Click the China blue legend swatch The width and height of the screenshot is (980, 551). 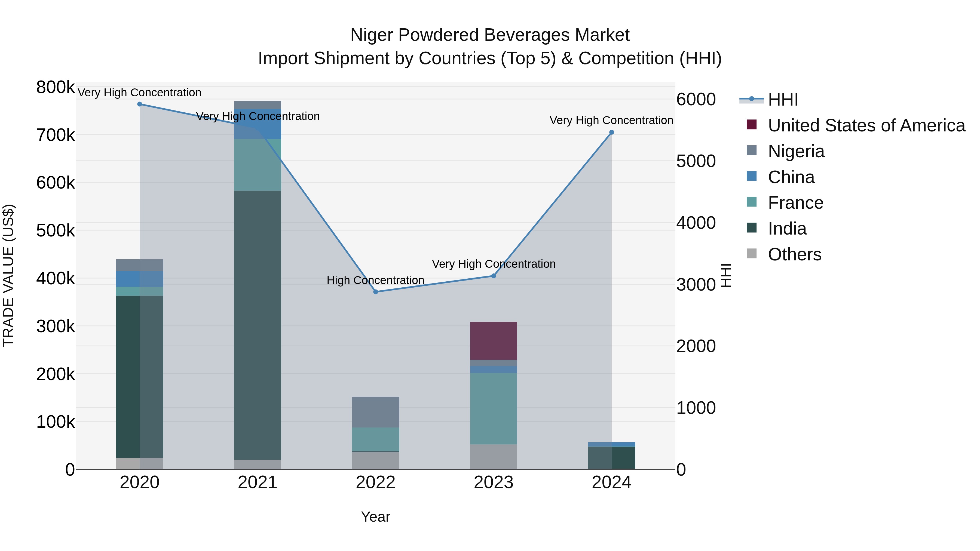click(x=752, y=176)
